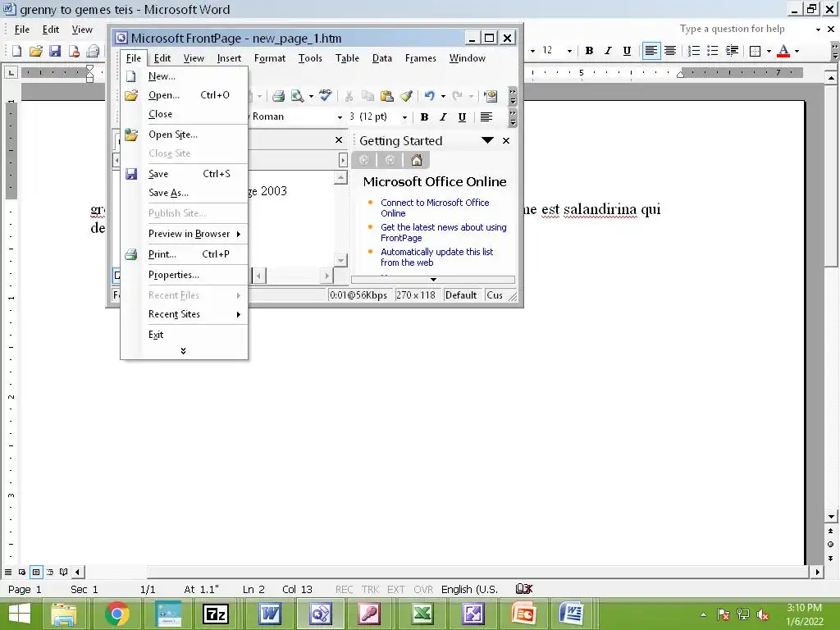Image resolution: width=840 pixels, height=630 pixels.
Task: Choose Exit from the File menu
Action: (184, 335)
